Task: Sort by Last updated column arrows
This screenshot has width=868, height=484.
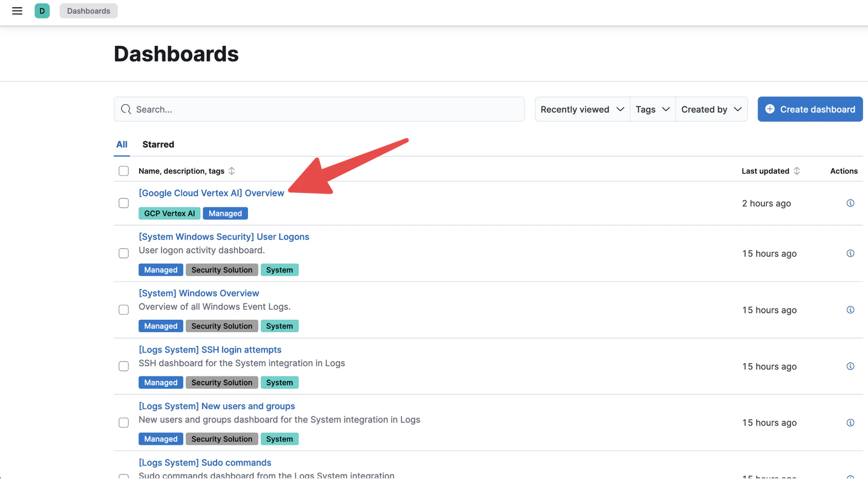Action: (797, 171)
